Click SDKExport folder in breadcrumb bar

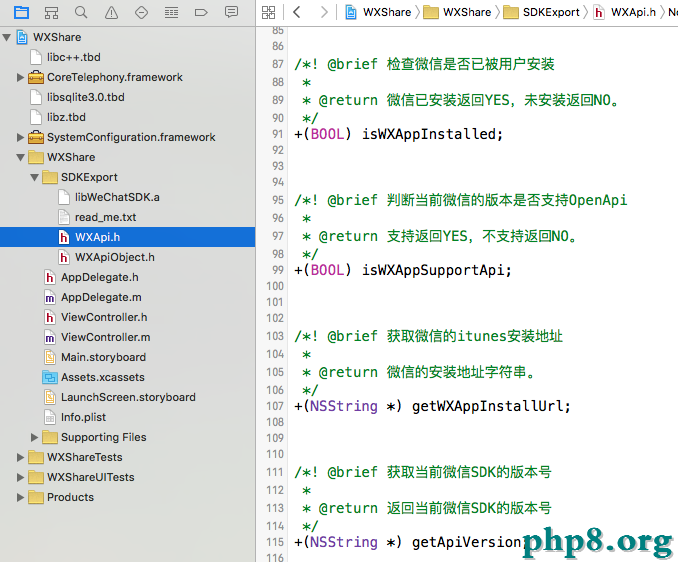541,12
